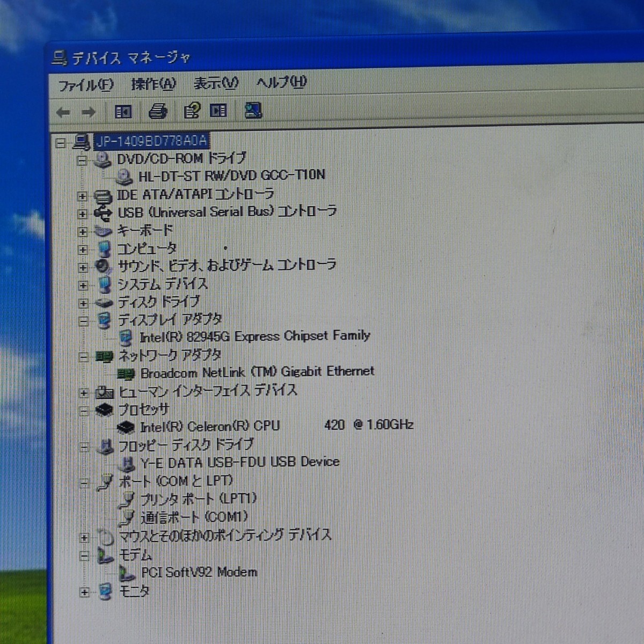This screenshot has height=644, width=644.
Task: Collapse ポート (COM と LPT) branch
Action: click(x=84, y=483)
